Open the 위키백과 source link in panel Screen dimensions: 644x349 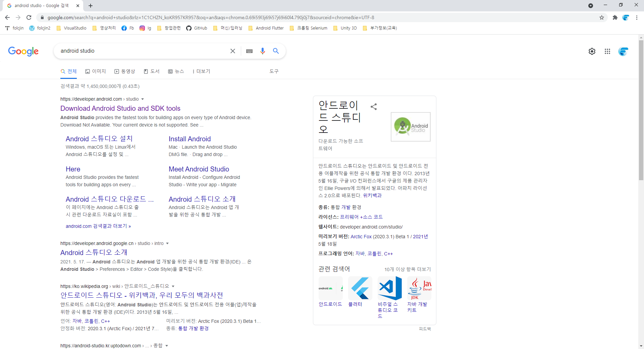(372, 196)
